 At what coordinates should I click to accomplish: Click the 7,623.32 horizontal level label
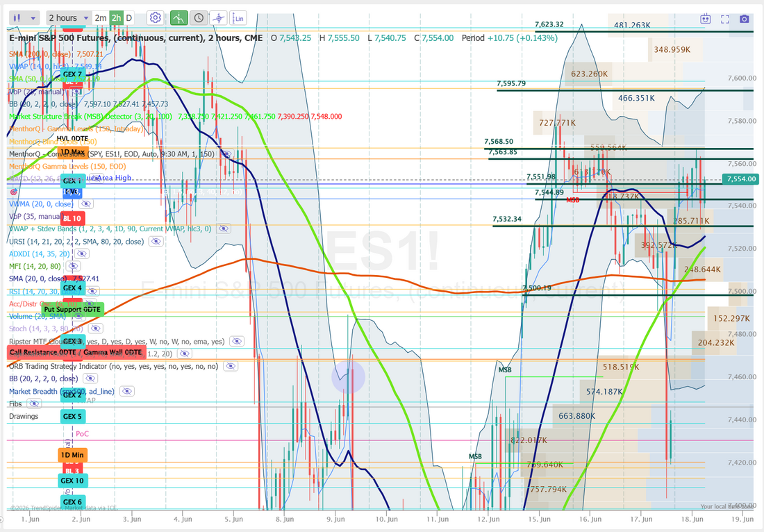[x=549, y=24]
